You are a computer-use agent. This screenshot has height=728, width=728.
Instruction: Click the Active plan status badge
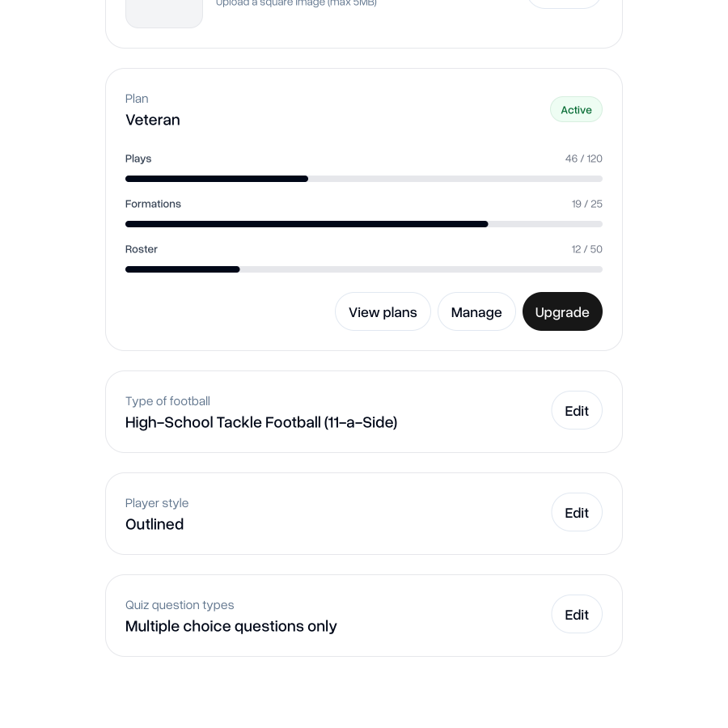click(576, 110)
